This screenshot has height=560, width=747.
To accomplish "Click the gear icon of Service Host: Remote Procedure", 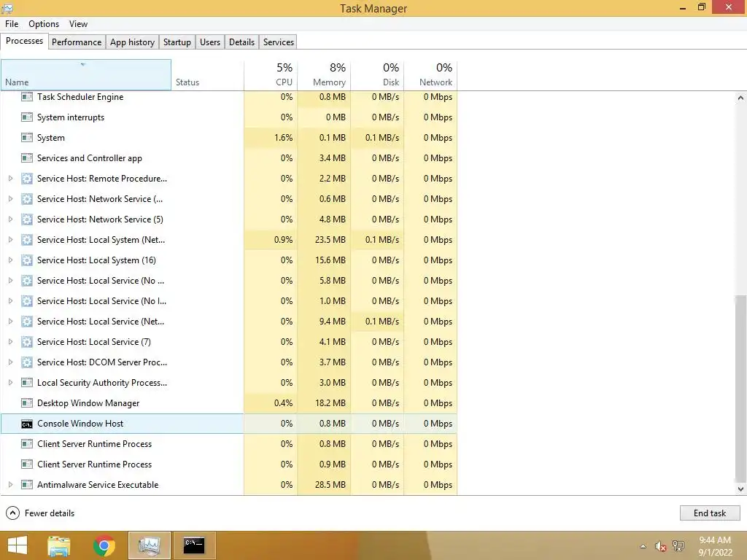I will point(27,179).
